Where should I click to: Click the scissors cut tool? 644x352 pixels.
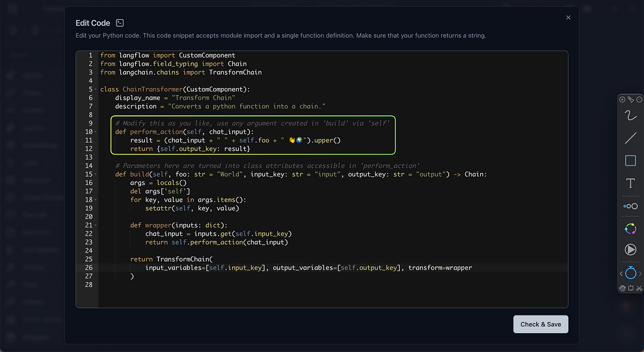click(x=639, y=288)
